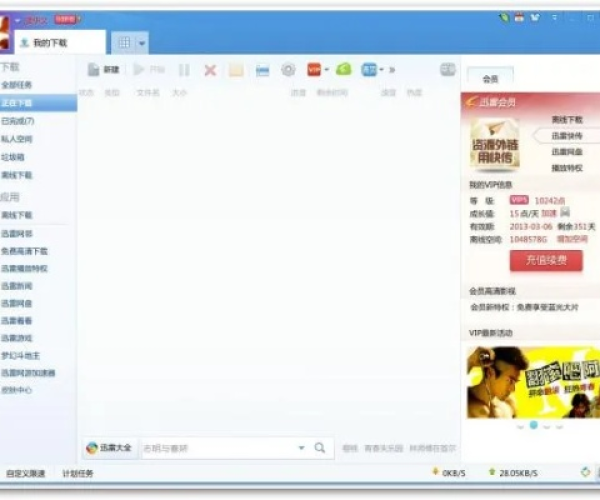
Task: Select 迅雷快传 in the member panel
Action: (x=567, y=136)
